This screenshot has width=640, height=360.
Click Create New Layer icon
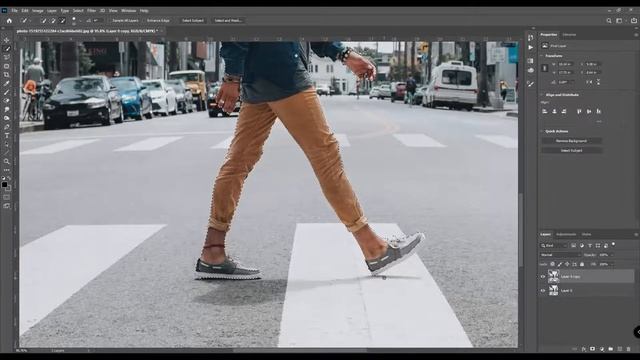coord(620,349)
